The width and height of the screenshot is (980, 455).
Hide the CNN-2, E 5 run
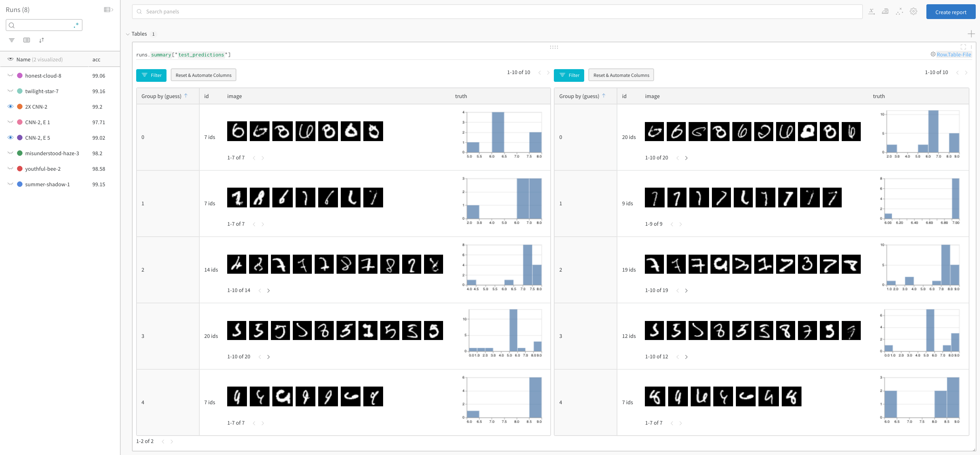click(10, 138)
